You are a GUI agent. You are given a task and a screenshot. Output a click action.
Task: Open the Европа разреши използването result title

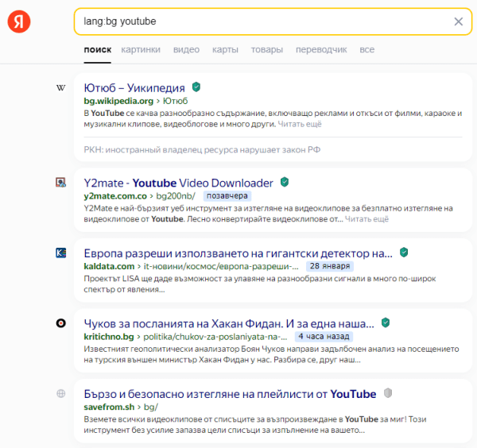(x=238, y=253)
